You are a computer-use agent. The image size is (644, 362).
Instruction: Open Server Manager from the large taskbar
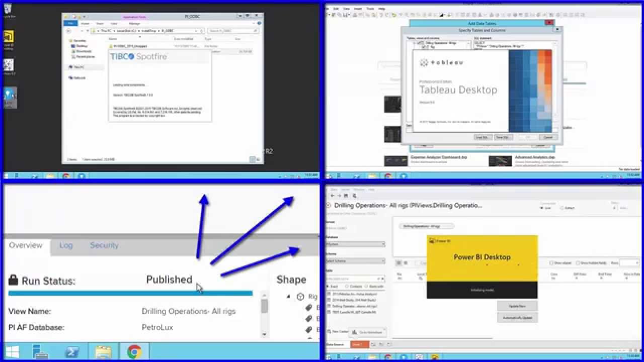[x=40, y=352]
